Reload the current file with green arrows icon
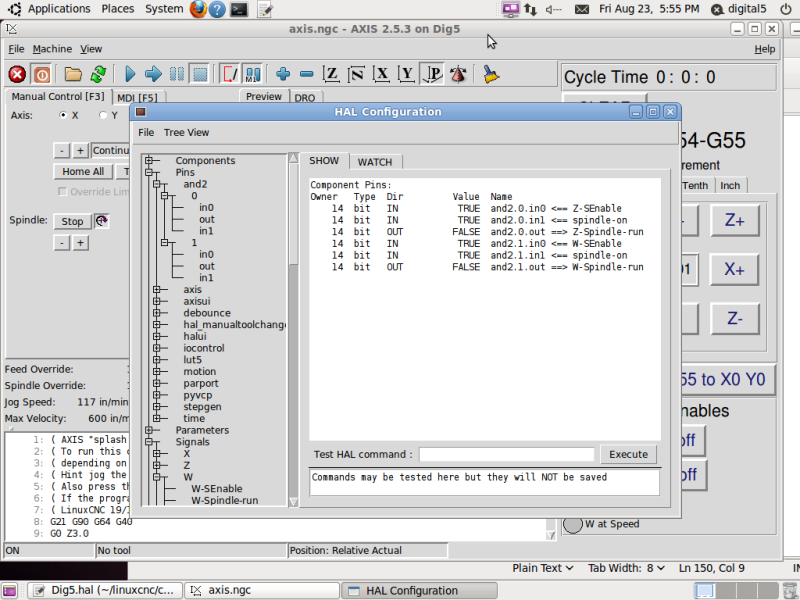The image size is (800, 600). [x=98, y=74]
